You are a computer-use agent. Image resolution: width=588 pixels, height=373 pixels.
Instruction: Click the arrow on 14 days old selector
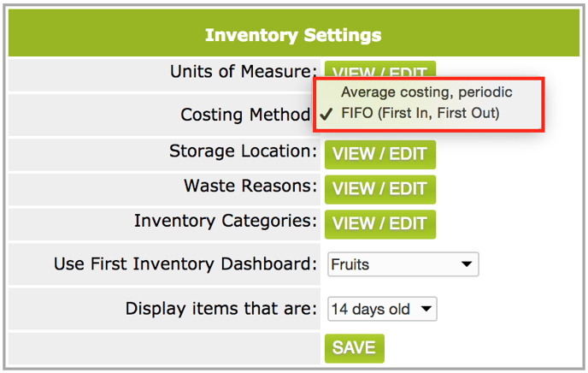pyautogui.click(x=426, y=309)
